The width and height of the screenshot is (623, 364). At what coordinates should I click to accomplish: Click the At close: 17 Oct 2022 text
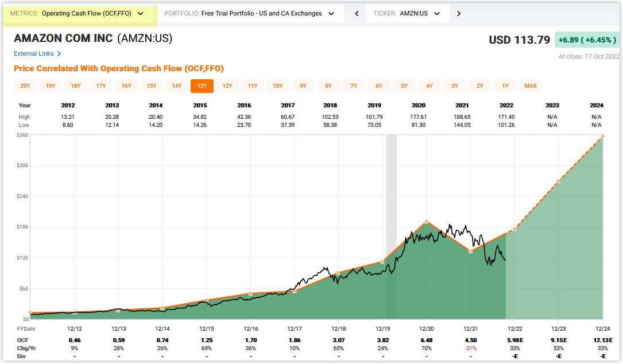[x=589, y=56]
